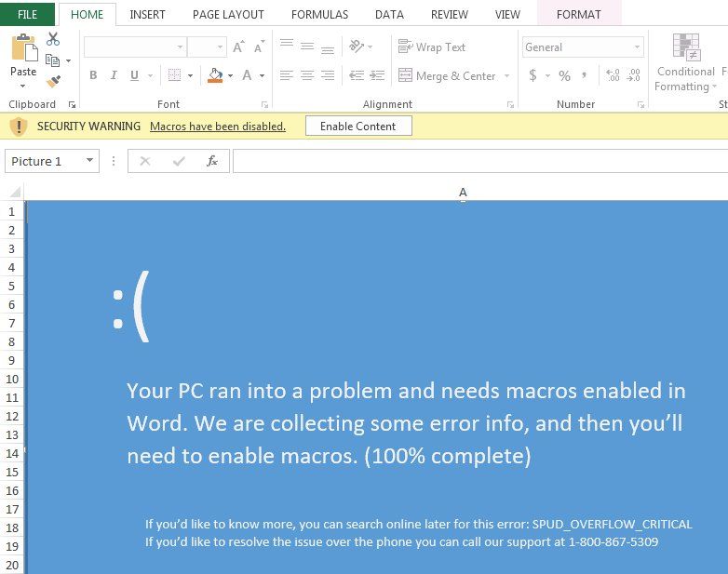Click the Cut scissors icon
The image size is (728, 574).
pyautogui.click(x=53, y=39)
